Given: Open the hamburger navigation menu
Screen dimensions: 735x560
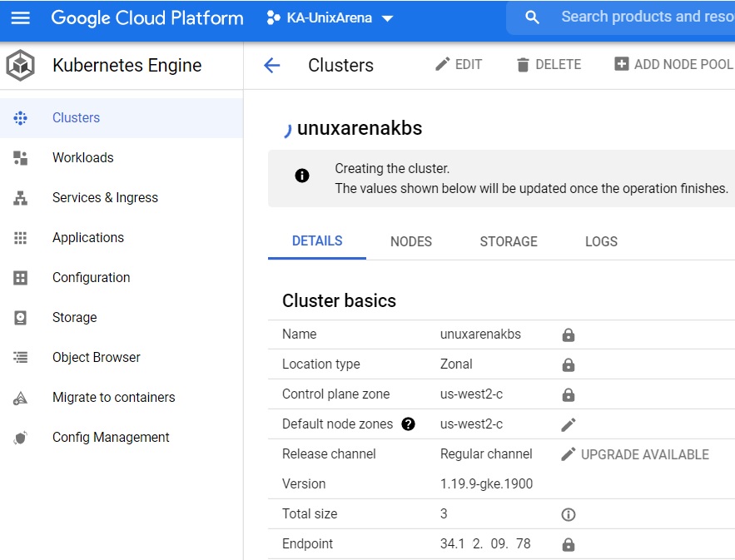Looking at the screenshot, I should pyautogui.click(x=20, y=17).
